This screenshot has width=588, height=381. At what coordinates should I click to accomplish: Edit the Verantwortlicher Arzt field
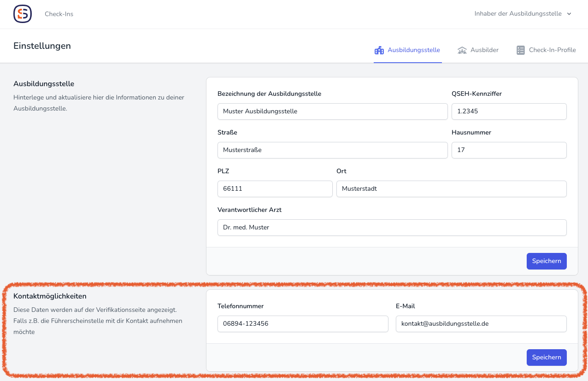coord(392,228)
